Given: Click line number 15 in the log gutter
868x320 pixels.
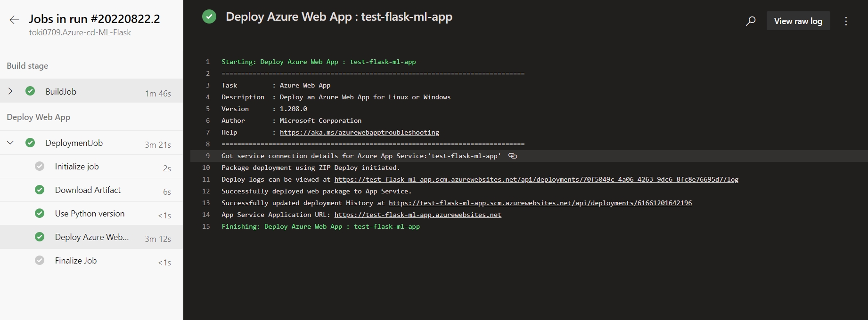Looking at the screenshot, I should pyautogui.click(x=206, y=226).
